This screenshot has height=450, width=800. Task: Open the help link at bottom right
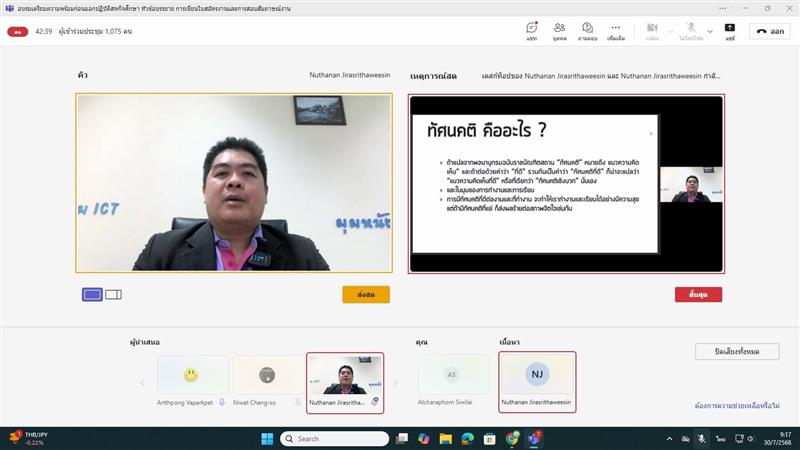pos(737,405)
